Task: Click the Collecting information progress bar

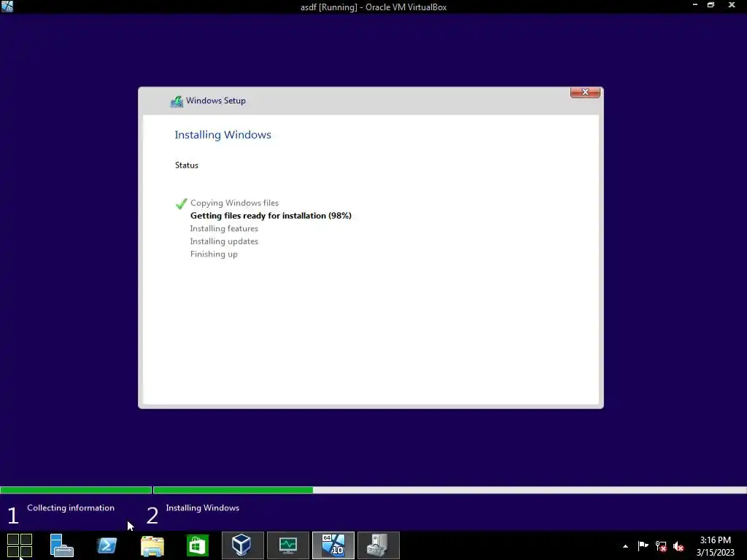Action: pyautogui.click(x=76, y=490)
